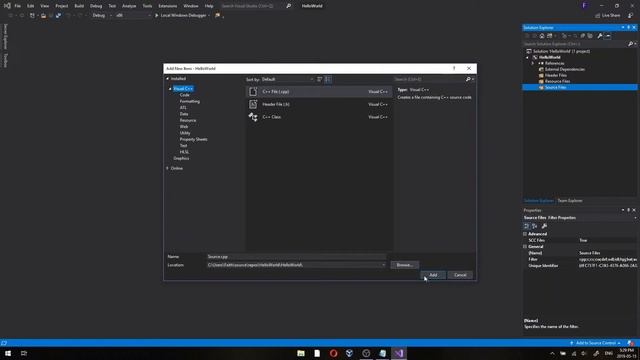Open the View menu

(44, 6)
